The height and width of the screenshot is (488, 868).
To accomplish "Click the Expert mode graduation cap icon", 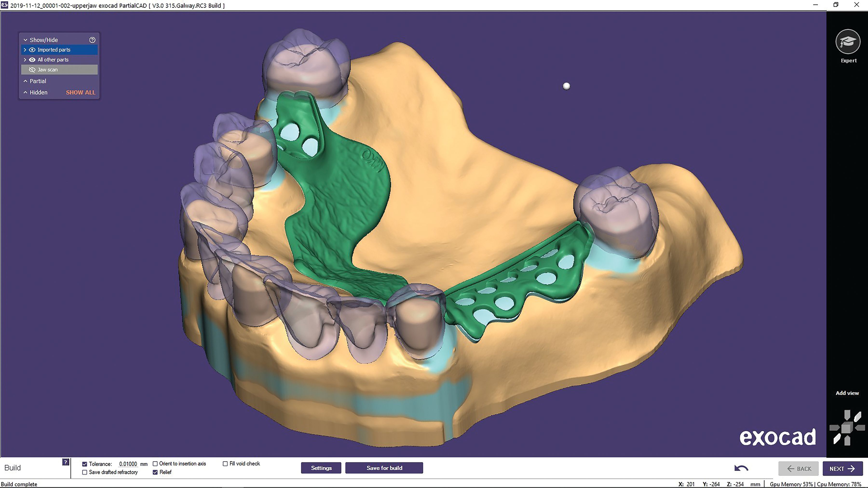I will [x=848, y=42].
